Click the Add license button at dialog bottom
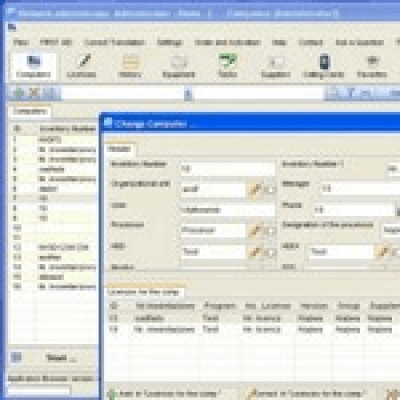The image size is (400, 400). (x=166, y=394)
